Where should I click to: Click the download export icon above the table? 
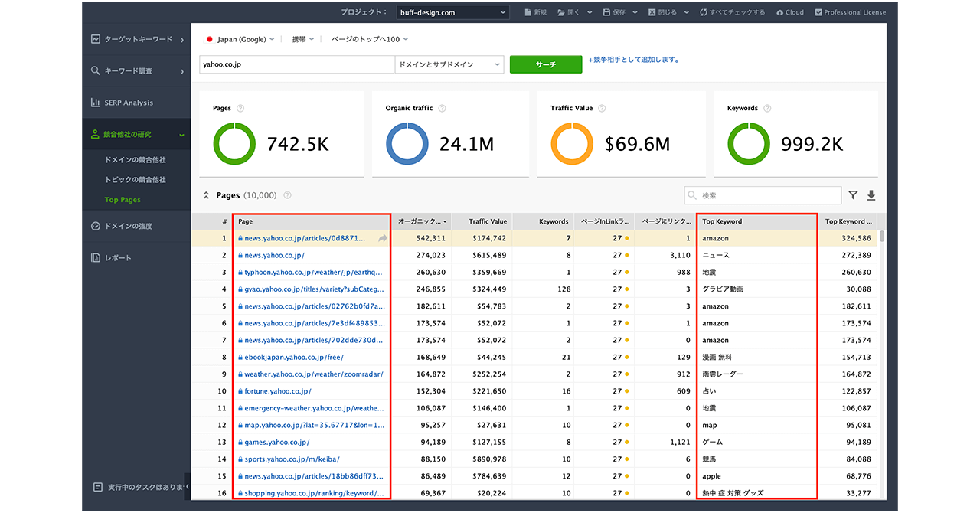(x=871, y=196)
